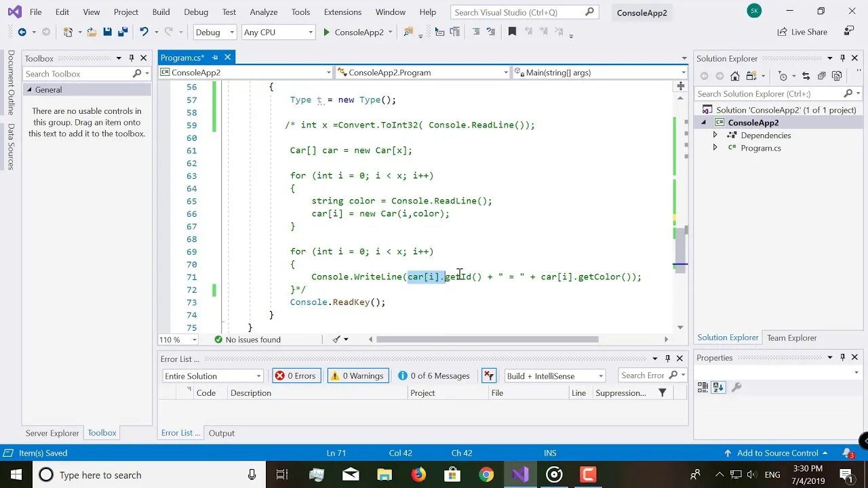Click Show All Files icon in Solution Explorer
Viewport: 868px width, 488px height.
pos(837,76)
